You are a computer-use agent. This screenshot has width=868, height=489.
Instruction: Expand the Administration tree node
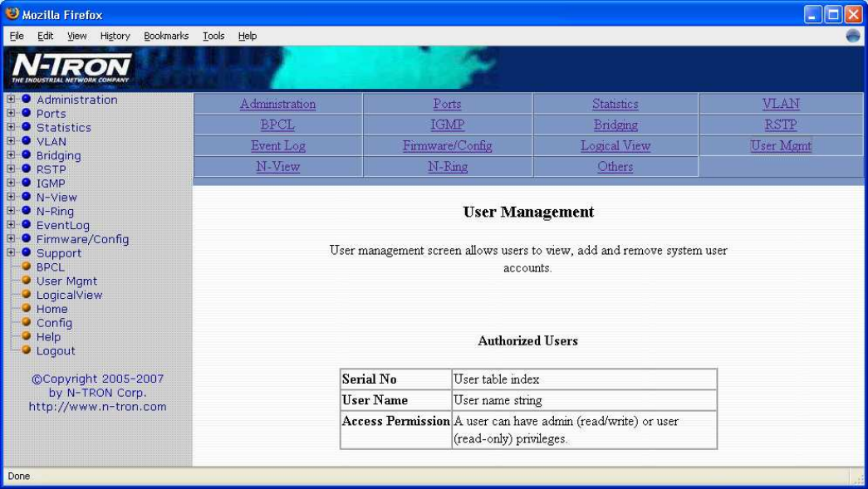click(11, 100)
